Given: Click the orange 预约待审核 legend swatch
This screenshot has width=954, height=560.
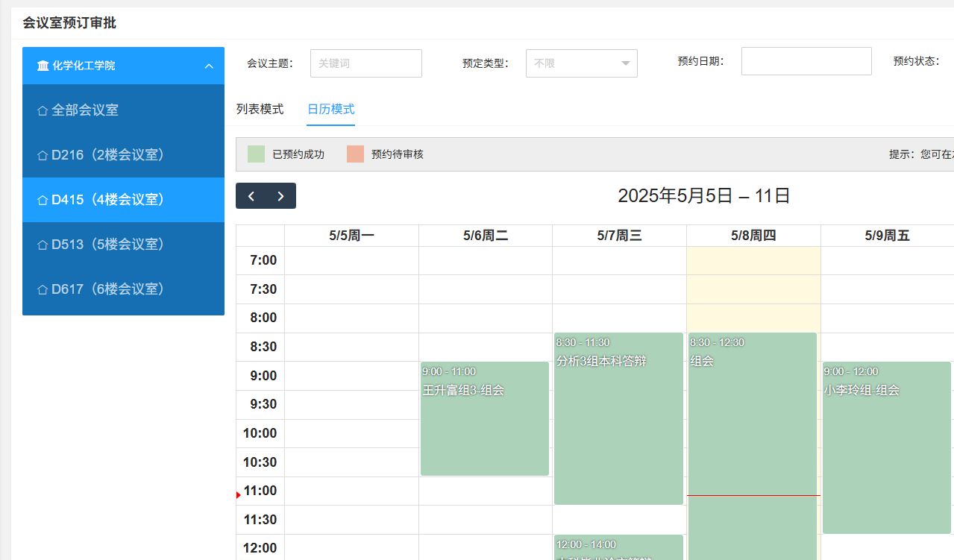Looking at the screenshot, I should click(x=355, y=154).
